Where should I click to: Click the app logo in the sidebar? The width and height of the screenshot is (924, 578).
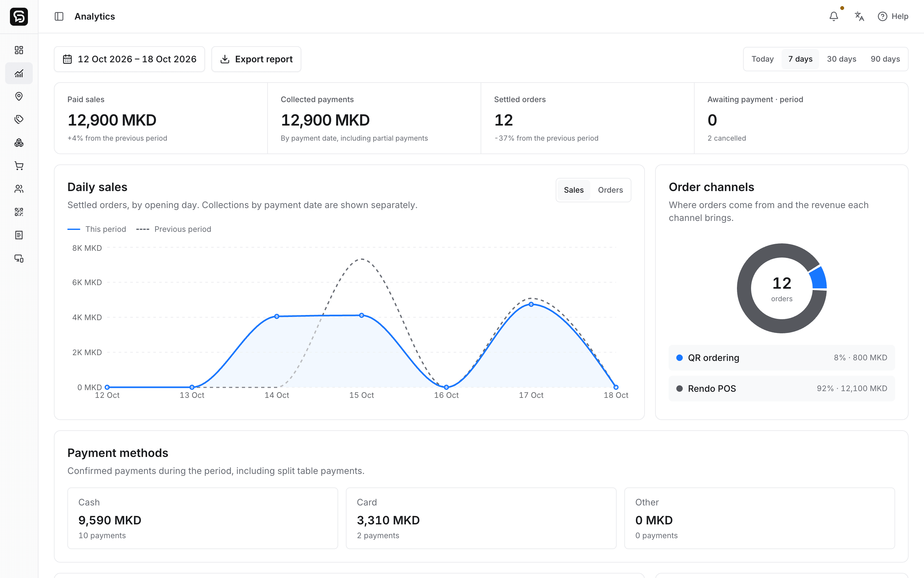19,16
